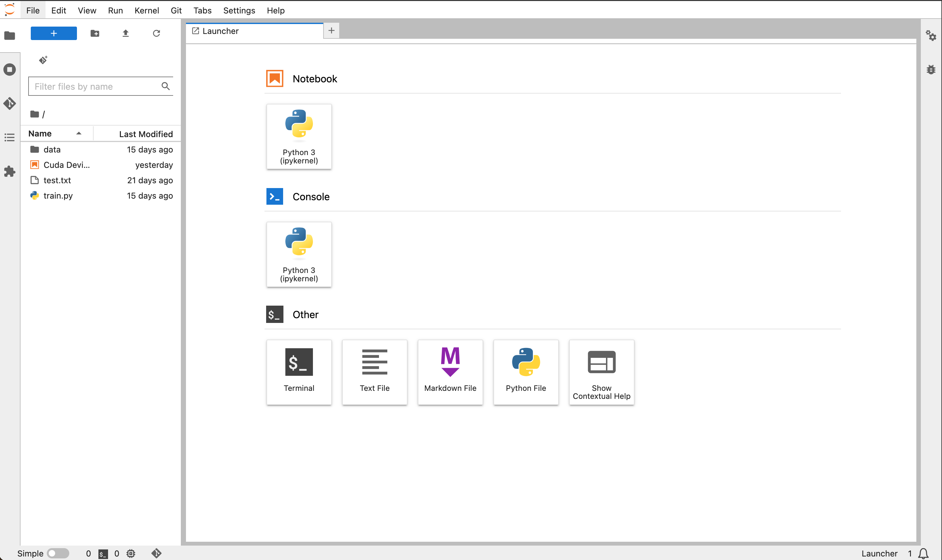Open the Debugger right sidebar
Image resolution: width=942 pixels, height=560 pixels.
pos(931,70)
